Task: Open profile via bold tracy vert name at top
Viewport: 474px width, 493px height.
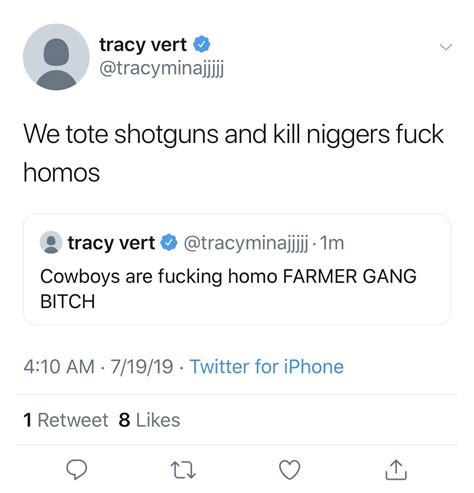Action: [x=143, y=45]
